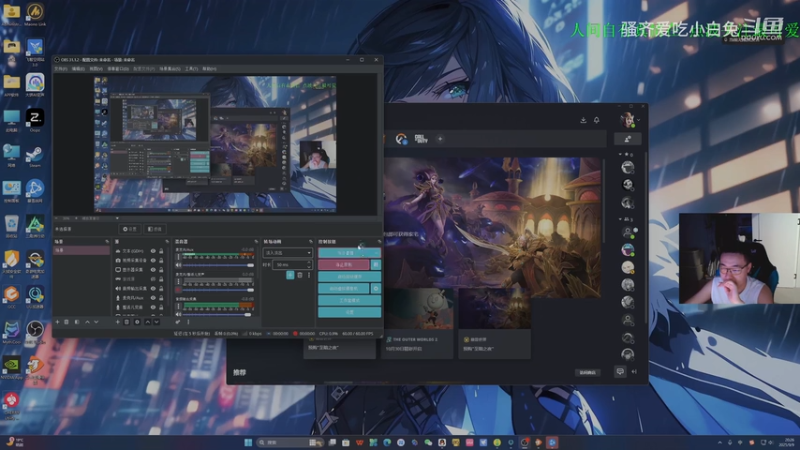Adjust transition duration stepper arrows
Viewport: 800px width, 450px height.
click(309, 264)
